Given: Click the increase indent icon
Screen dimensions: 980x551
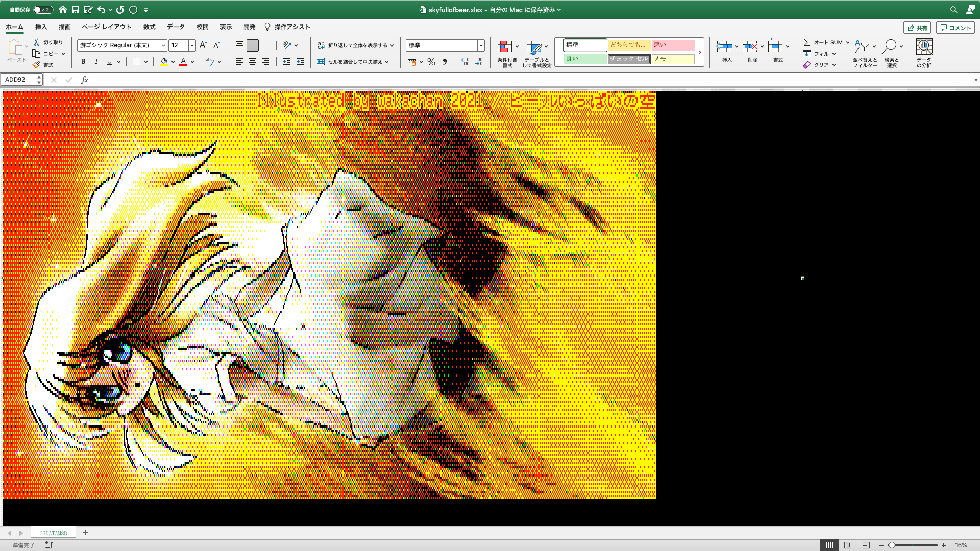Looking at the screenshot, I should click(300, 62).
